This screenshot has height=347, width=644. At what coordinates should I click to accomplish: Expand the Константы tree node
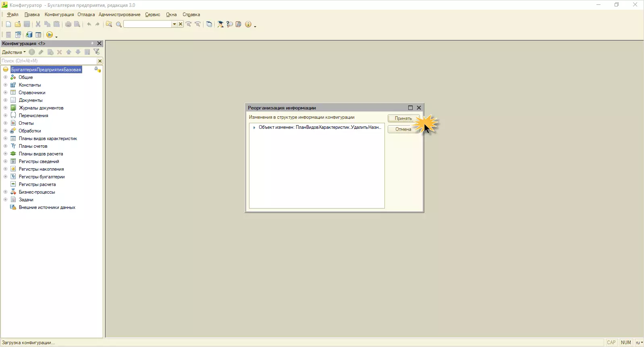tap(5, 85)
